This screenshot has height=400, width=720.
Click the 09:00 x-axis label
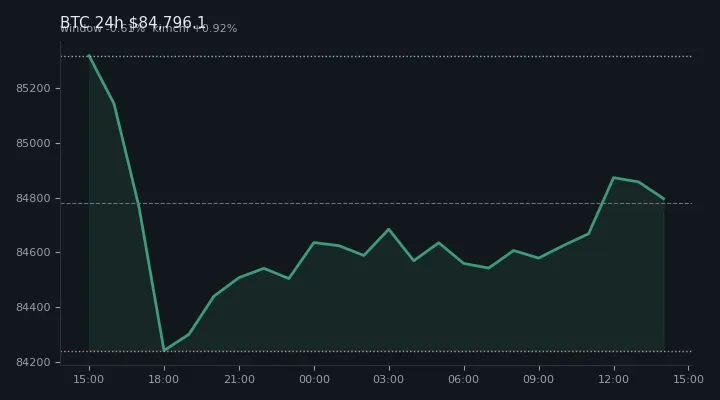[x=539, y=379]
